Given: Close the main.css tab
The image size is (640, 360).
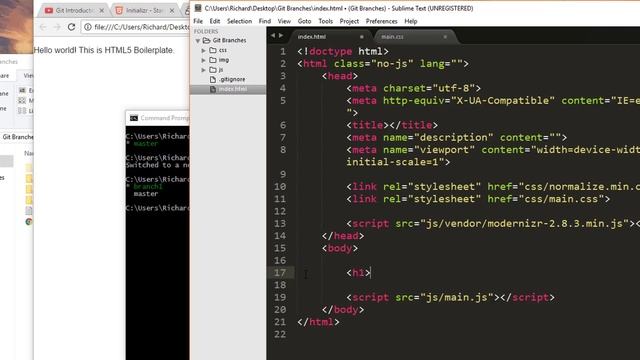Looking at the screenshot, I should point(445,37).
